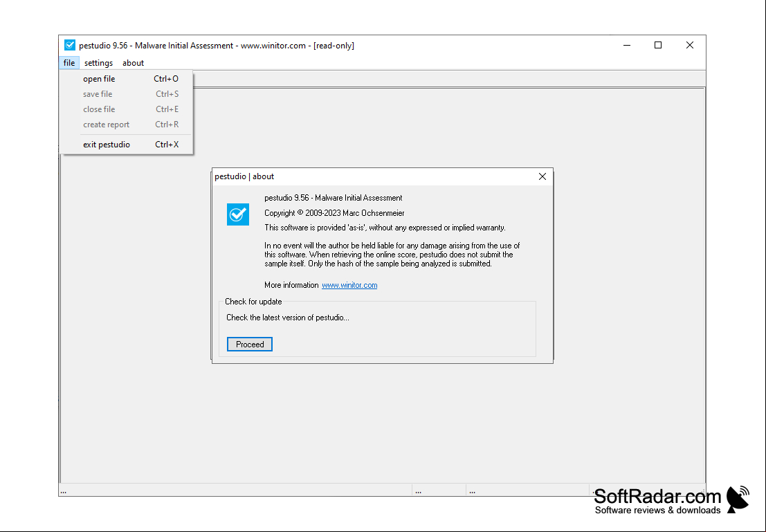The height and width of the screenshot is (532, 766).
Task: Minimize the pestudio window
Action: pyautogui.click(x=627, y=45)
